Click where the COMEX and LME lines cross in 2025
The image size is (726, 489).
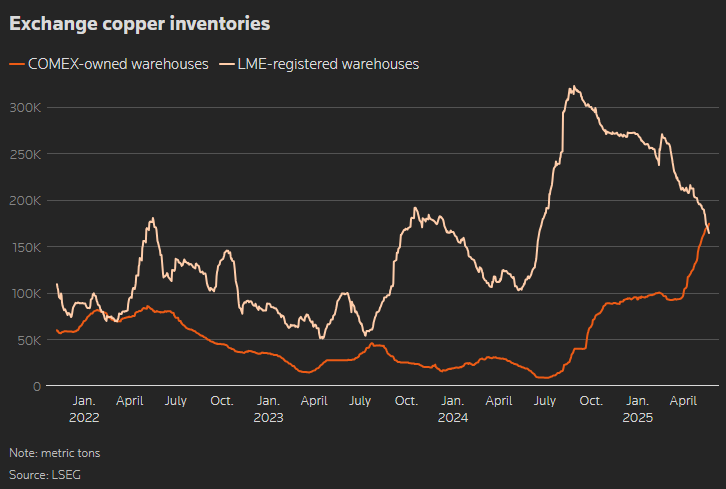707,229
